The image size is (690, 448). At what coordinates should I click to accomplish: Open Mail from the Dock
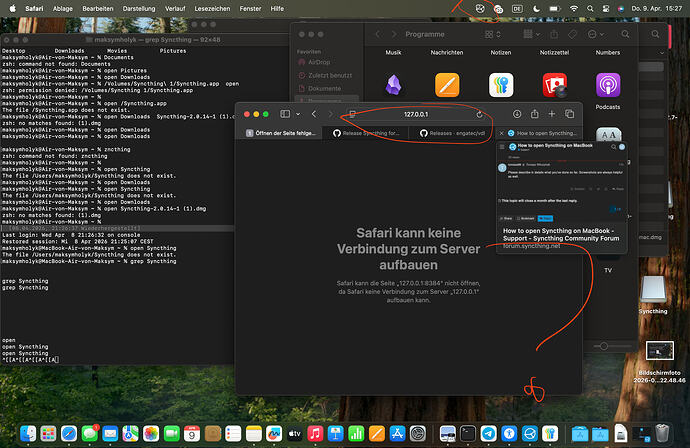(110, 434)
